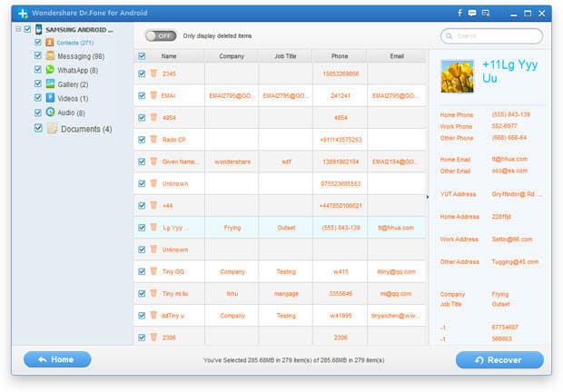Sort by the Phone column header
Image resolution: width=563 pixels, height=392 pixels.
[340, 56]
